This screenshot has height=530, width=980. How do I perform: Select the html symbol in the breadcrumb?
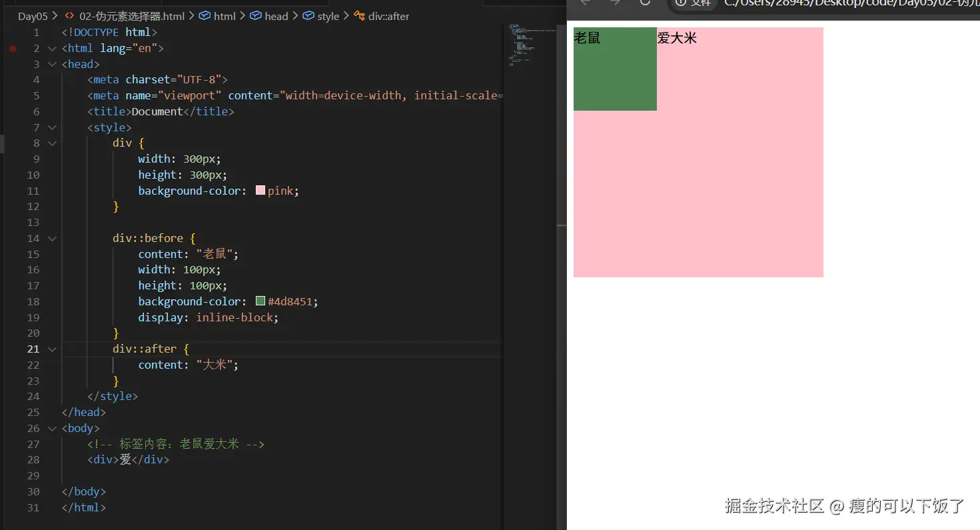[x=218, y=17]
